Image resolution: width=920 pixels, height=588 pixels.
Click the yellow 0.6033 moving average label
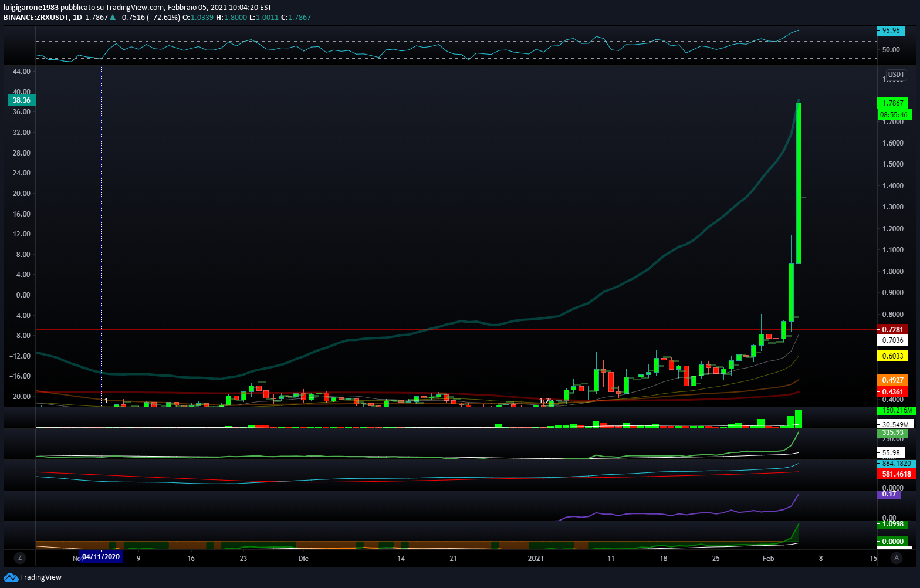coord(892,356)
